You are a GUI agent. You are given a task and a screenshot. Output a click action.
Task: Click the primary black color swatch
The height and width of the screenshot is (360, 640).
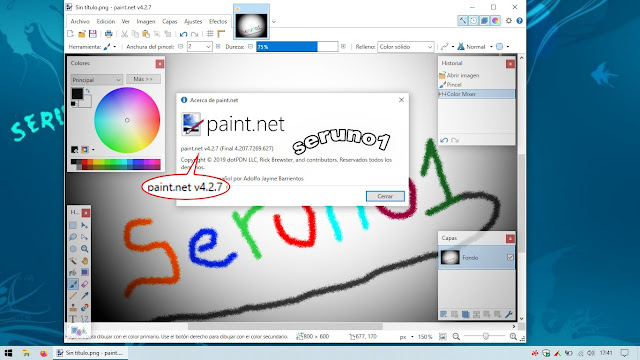coord(77,93)
